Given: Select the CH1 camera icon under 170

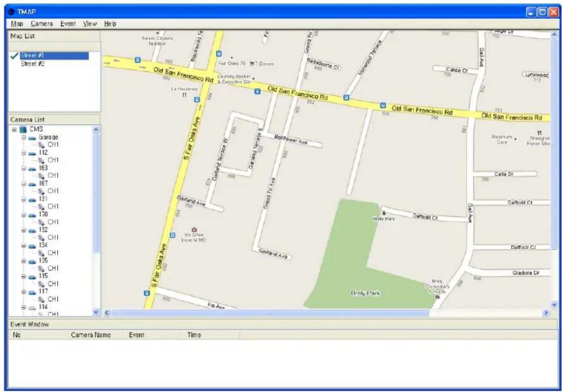Looking at the screenshot, I should pyautogui.click(x=42, y=222).
